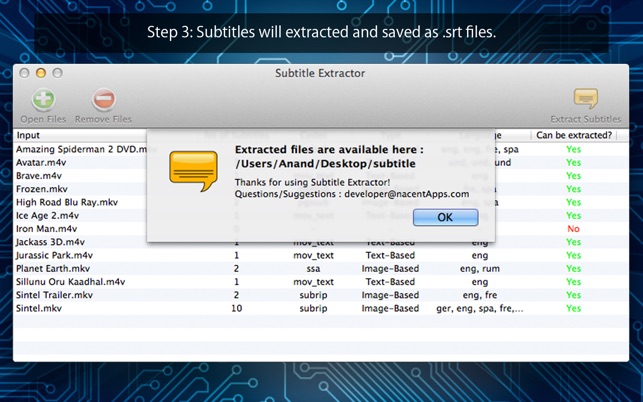Click the developer@nacentApps.com email text

pyautogui.click(x=406, y=194)
